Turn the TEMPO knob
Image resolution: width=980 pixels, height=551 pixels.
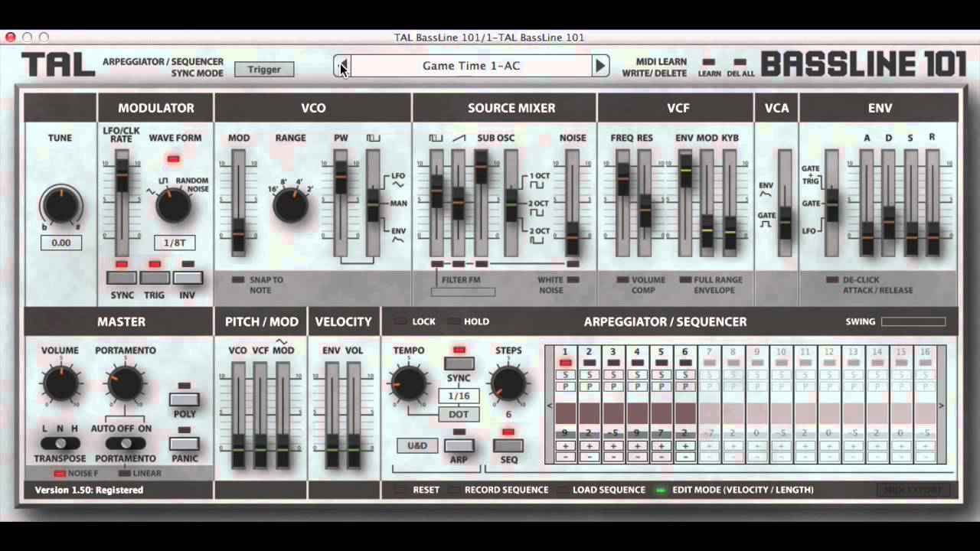409,383
